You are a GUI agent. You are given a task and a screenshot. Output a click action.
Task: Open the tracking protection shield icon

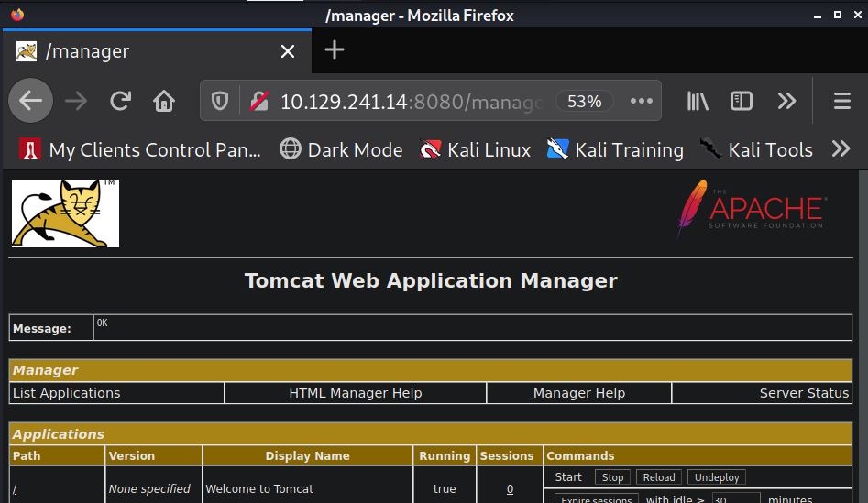pyautogui.click(x=220, y=102)
